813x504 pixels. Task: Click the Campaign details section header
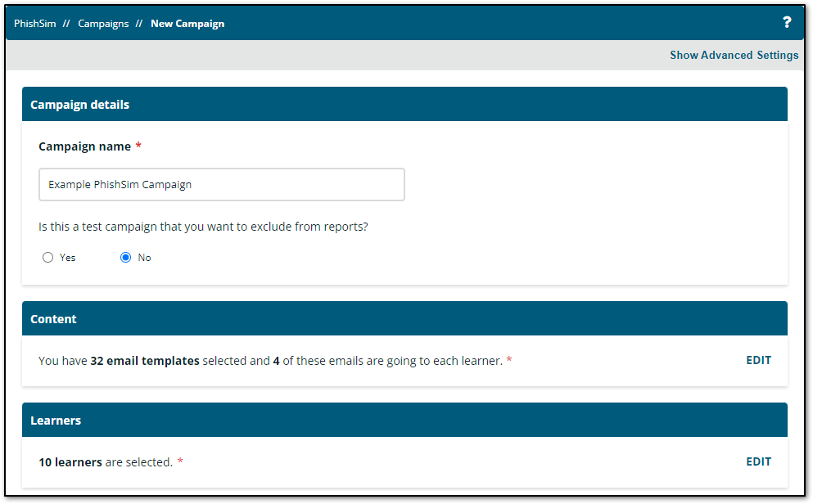coord(79,105)
